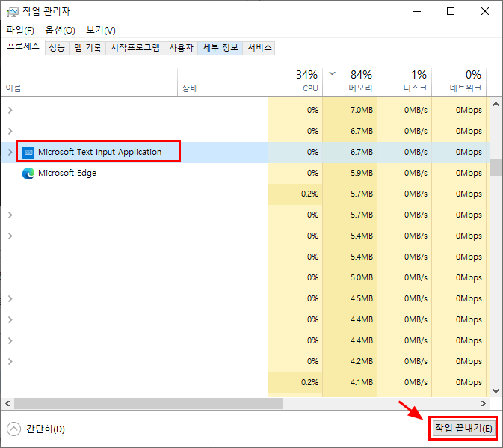Minimize the Task Manager window
503x448 pixels.
coord(417,11)
